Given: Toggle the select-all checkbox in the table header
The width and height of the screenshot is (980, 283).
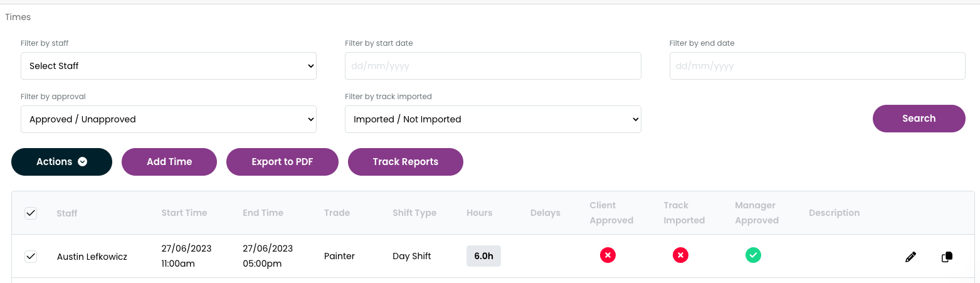Looking at the screenshot, I should click(31, 213).
